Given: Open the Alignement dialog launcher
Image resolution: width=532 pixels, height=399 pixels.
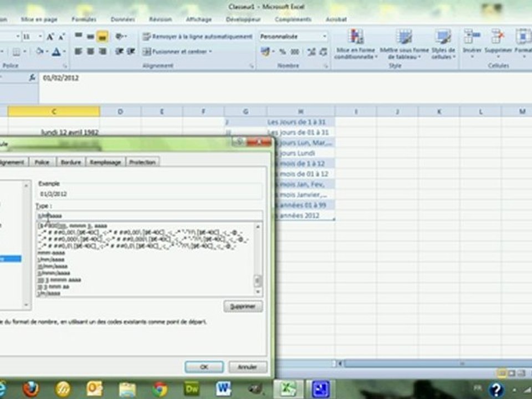Looking at the screenshot, I should tap(252, 66).
